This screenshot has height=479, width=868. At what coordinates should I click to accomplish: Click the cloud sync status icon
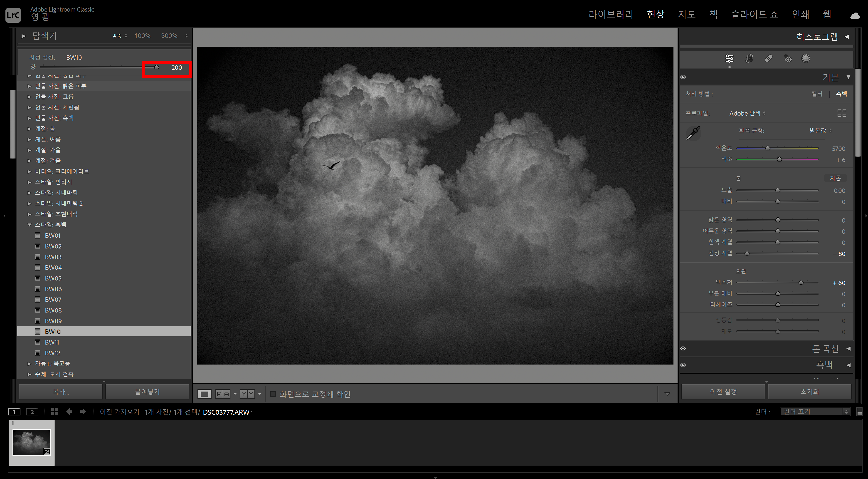[x=855, y=15]
